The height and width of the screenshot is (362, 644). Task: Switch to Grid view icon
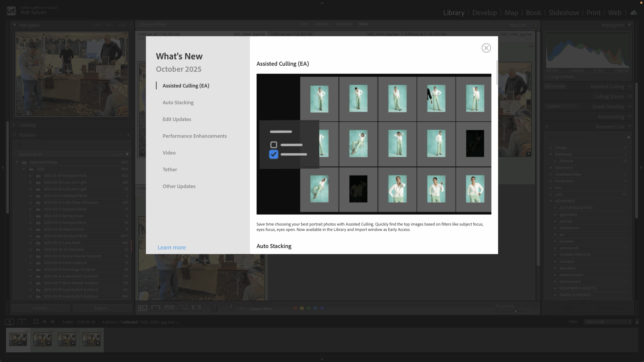click(143, 308)
